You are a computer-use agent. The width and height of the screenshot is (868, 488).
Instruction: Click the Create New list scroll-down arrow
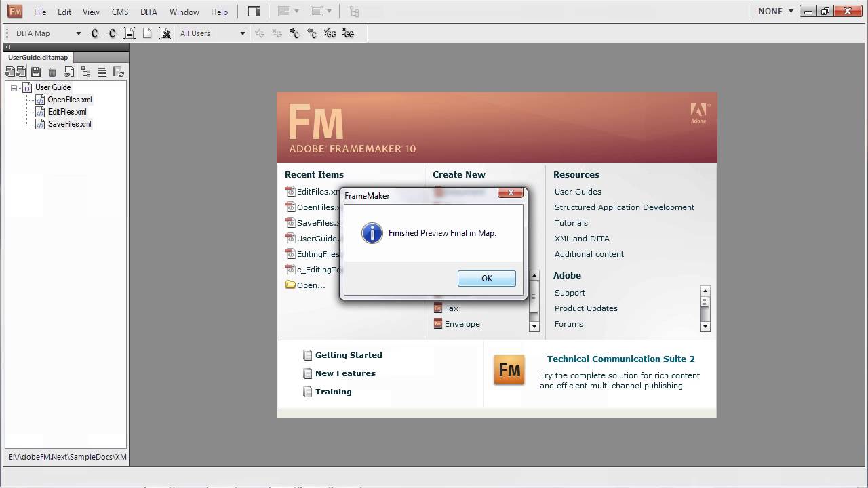534,327
